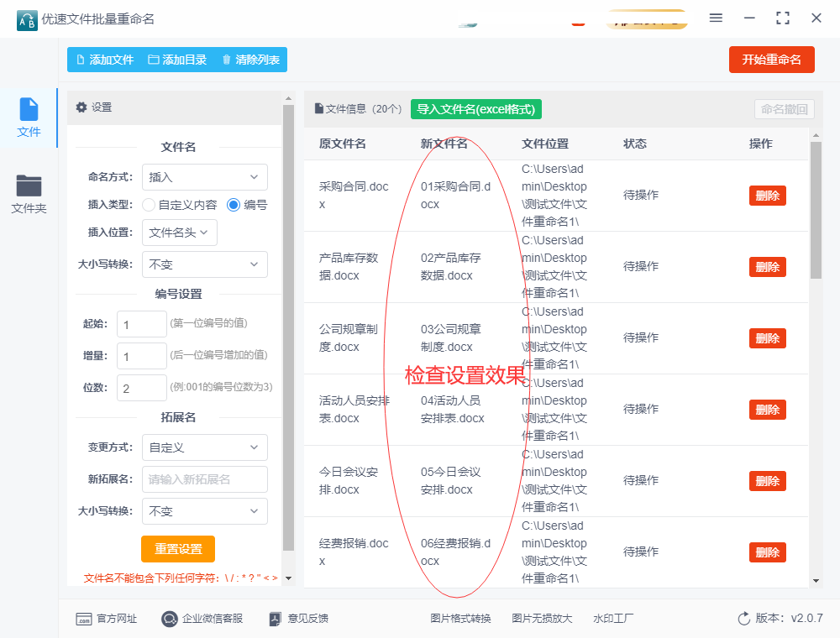Screen dimensions: 840x638
Task: Click 待操作 status of 经费报销 row
Action: pyautogui.click(x=641, y=552)
